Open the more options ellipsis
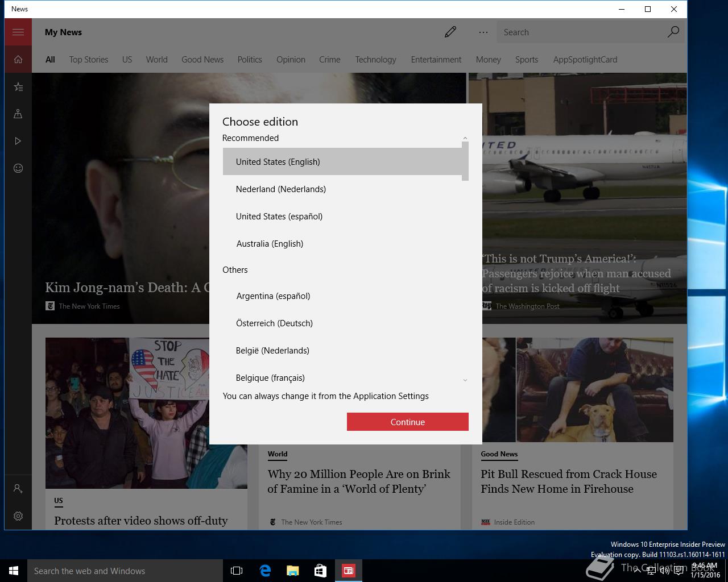Screen dimensions: 728x582 (483, 32)
